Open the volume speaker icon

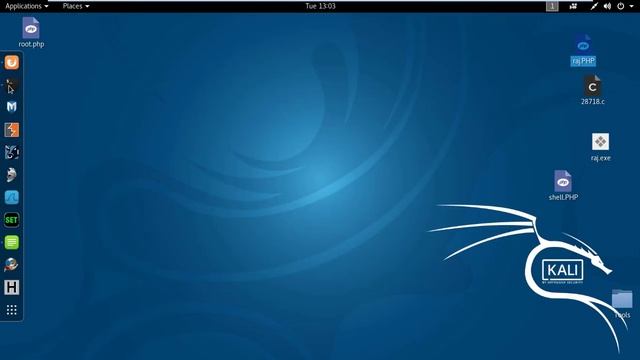pos(607,6)
